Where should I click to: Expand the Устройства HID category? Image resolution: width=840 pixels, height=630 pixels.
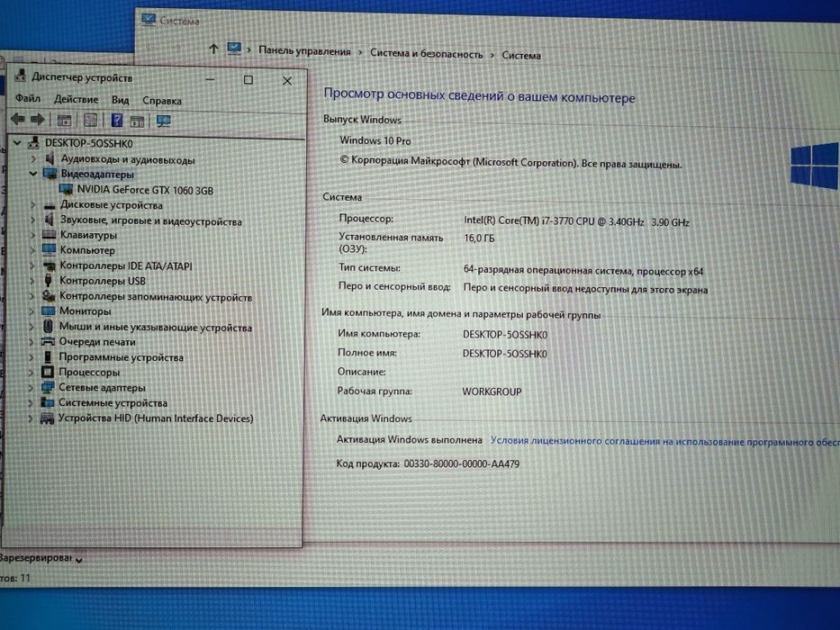point(31,418)
